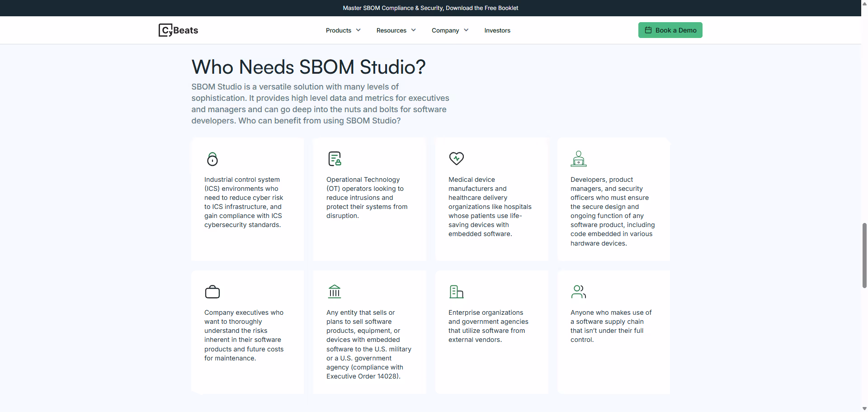Click the CyBeats logo

pos(179,30)
